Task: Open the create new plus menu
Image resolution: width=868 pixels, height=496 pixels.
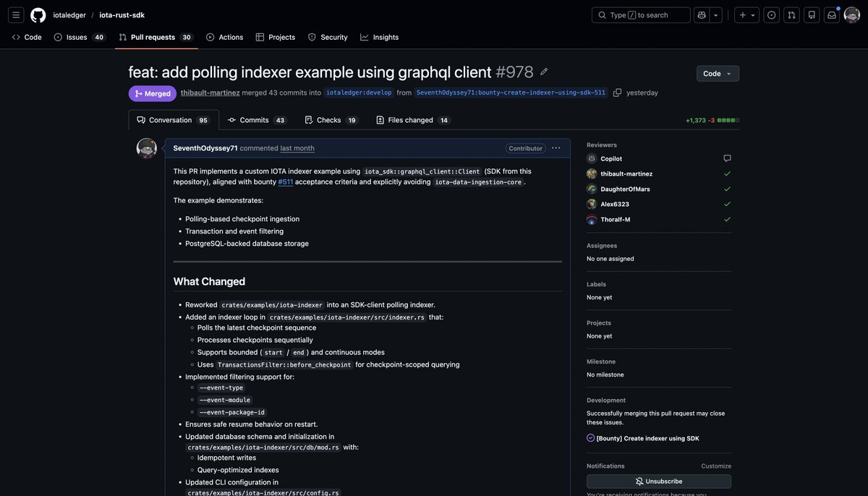Action: (747, 15)
